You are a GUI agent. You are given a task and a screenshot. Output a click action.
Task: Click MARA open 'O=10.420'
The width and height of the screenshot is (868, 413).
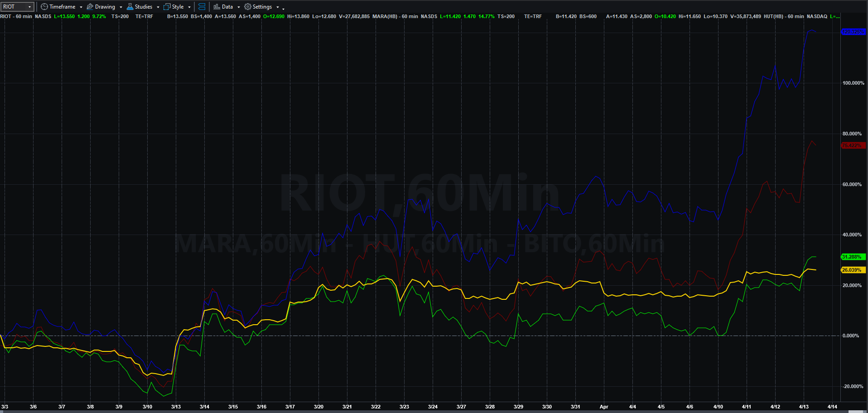pos(665,16)
